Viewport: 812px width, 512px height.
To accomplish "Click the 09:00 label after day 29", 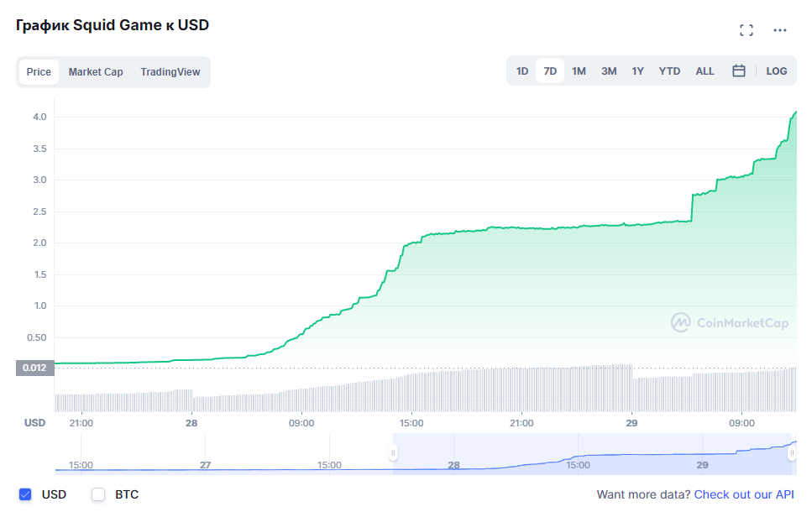I will (x=741, y=423).
